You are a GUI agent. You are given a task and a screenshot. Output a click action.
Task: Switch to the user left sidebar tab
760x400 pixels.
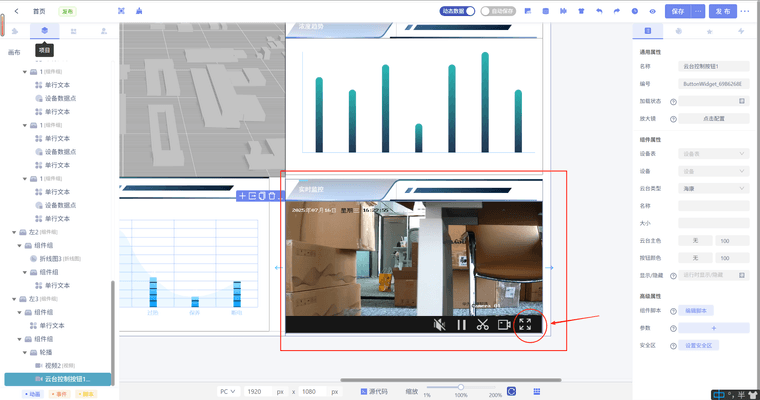coord(104,31)
